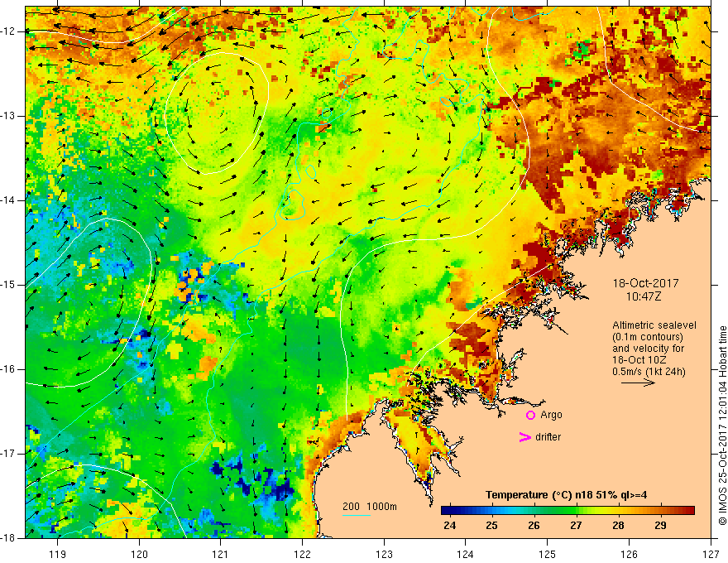Click the longitude '119' axis label

point(58,554)
